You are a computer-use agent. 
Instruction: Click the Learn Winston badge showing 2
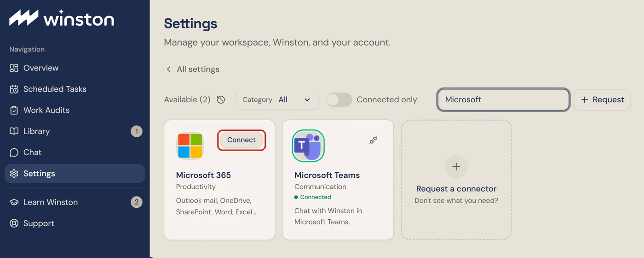pos(136,202)
